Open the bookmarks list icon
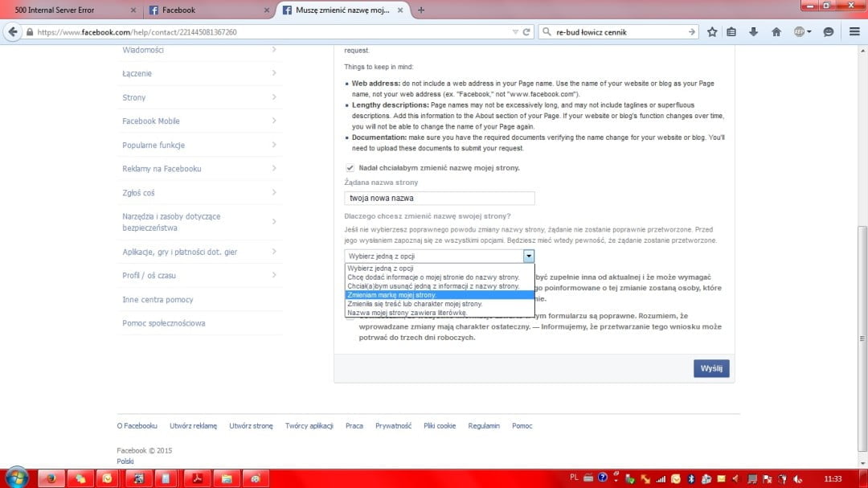 click(x=731, y=32)
